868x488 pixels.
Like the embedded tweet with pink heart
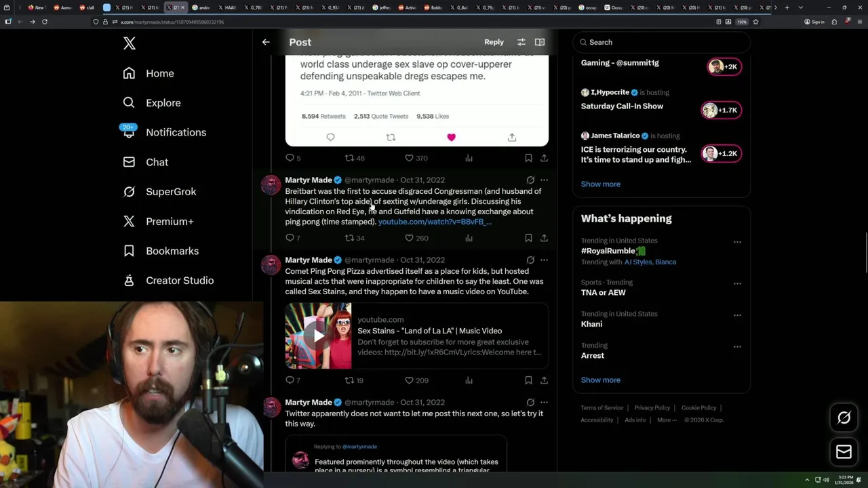coord(451,137)
